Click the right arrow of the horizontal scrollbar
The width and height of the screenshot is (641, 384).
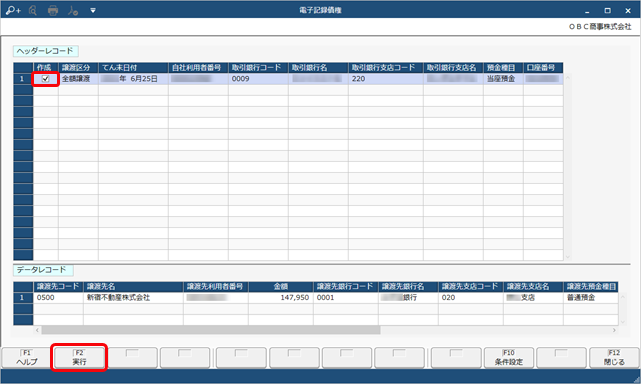[614, 330]
